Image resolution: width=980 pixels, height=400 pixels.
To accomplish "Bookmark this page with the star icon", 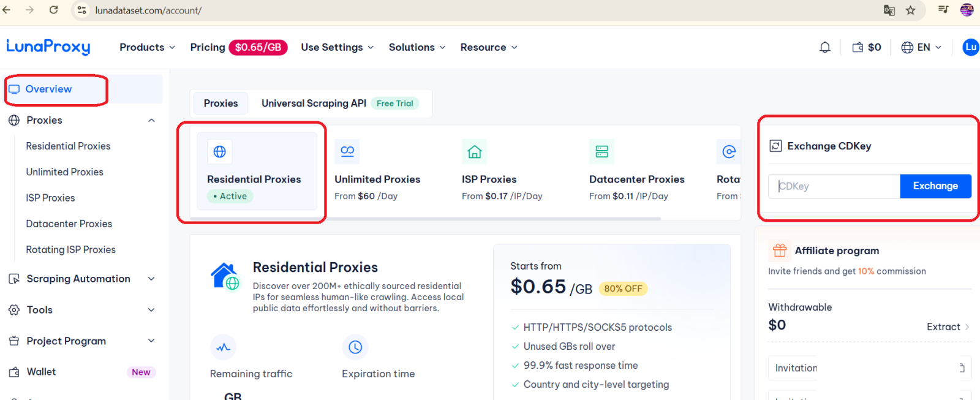I will pyautogui.click(x=911, y=10).
